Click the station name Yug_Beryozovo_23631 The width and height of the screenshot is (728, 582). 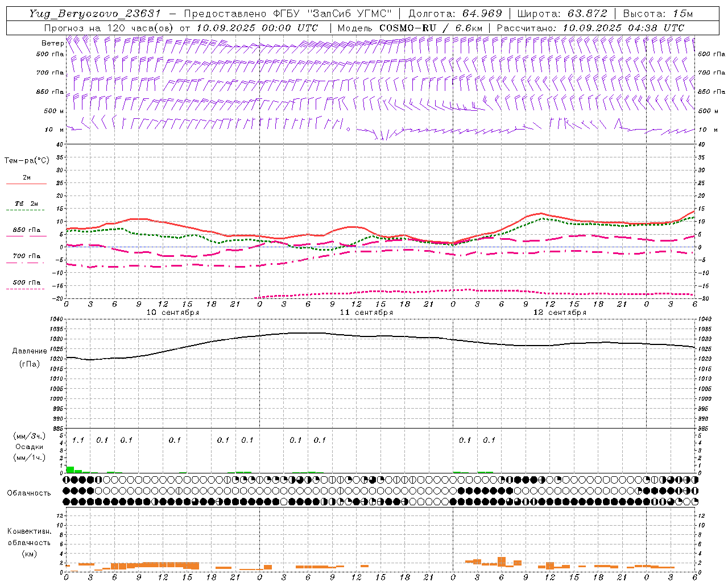(x=95, y=14)
